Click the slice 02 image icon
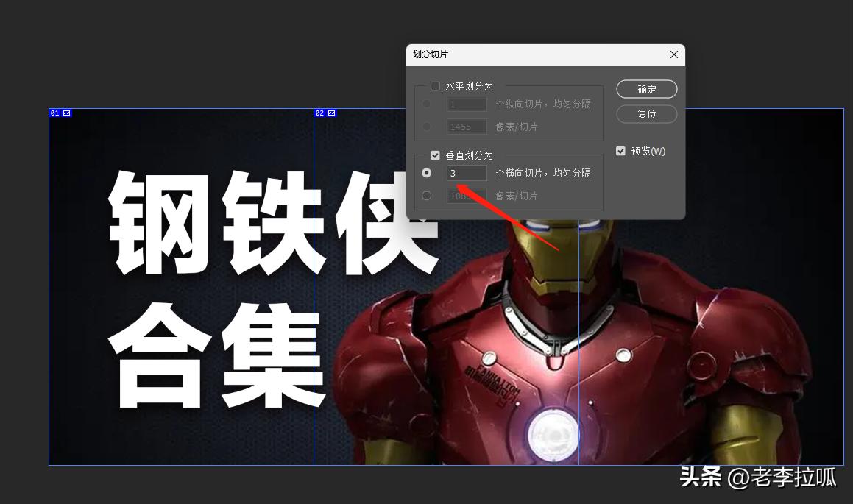The width and height of the screenshot is (853, 504). pos(331,113)
